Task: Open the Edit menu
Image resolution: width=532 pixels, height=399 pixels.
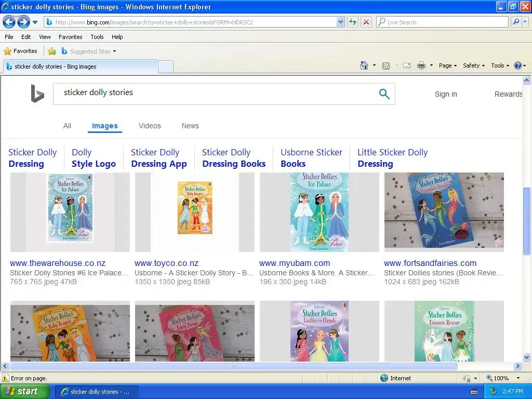Action: tap(26, 37)
